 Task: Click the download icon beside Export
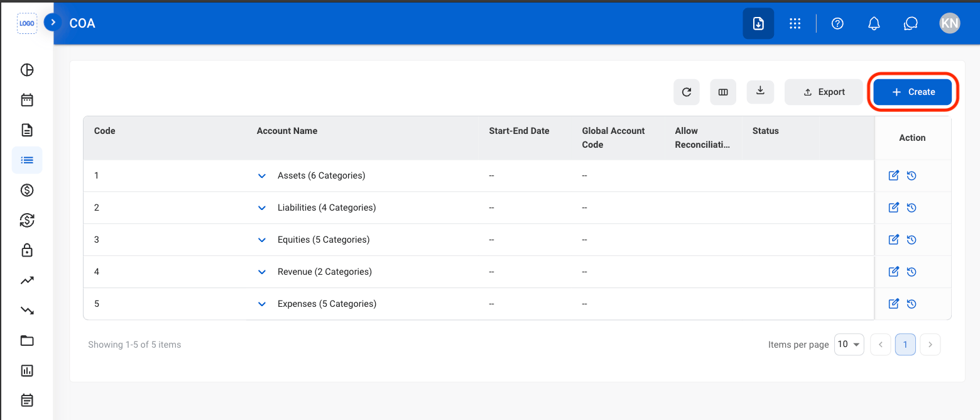(760, 92)
